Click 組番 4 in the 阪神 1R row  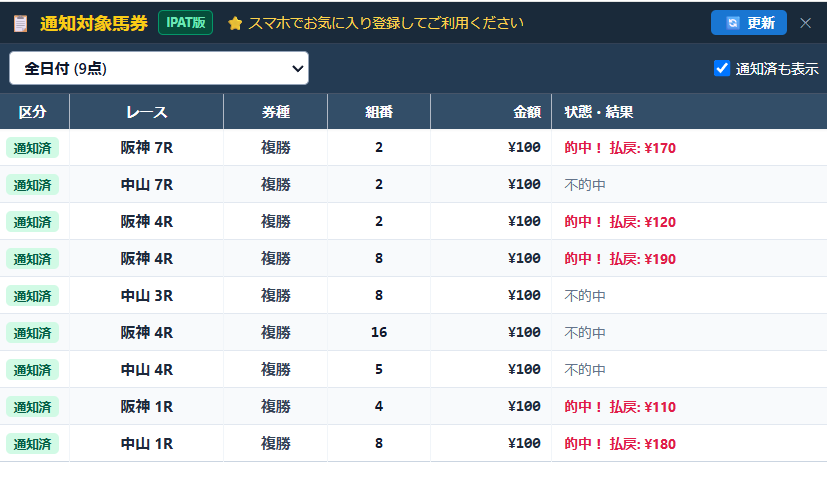(379, 406)
